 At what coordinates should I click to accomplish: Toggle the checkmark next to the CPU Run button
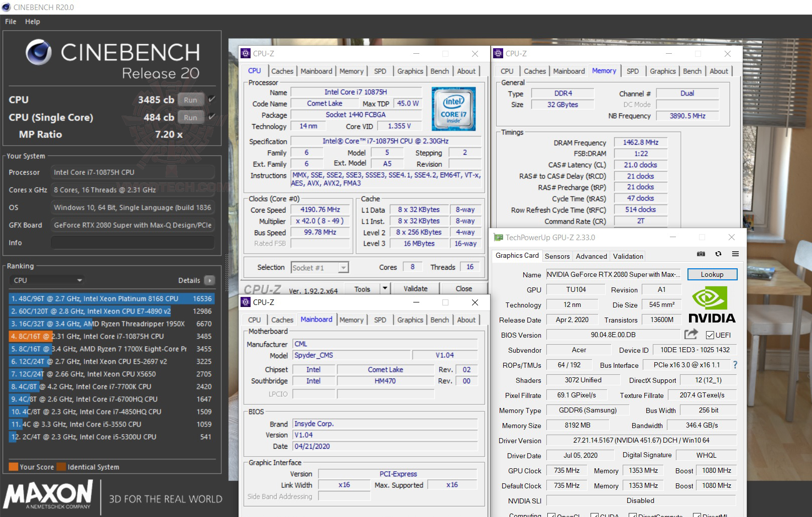coord(212,99)
